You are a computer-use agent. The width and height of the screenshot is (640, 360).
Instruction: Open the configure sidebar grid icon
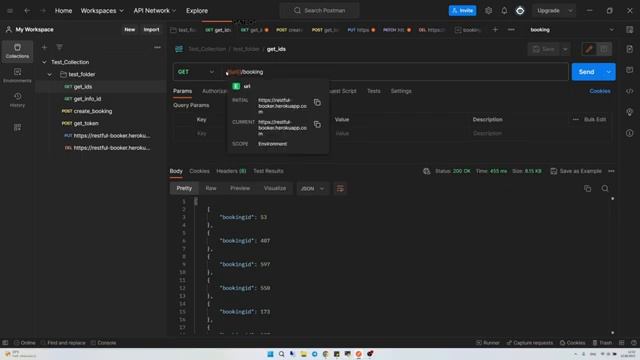point(17,127)
